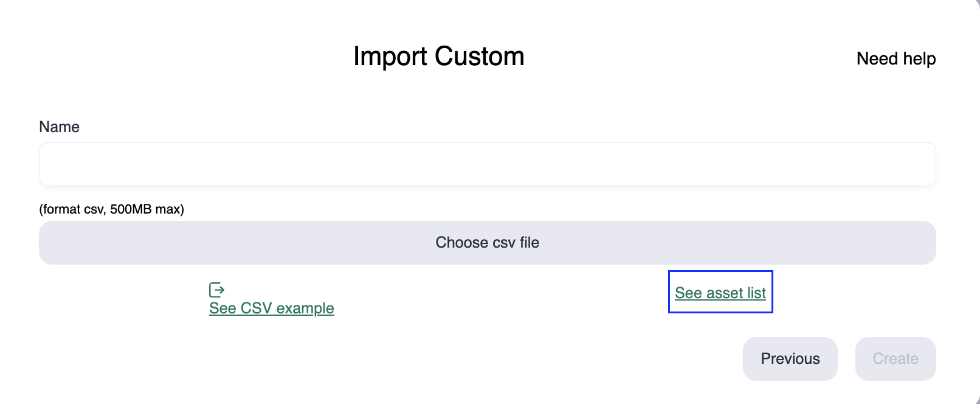Submit the import with Create

click(895, 359)
